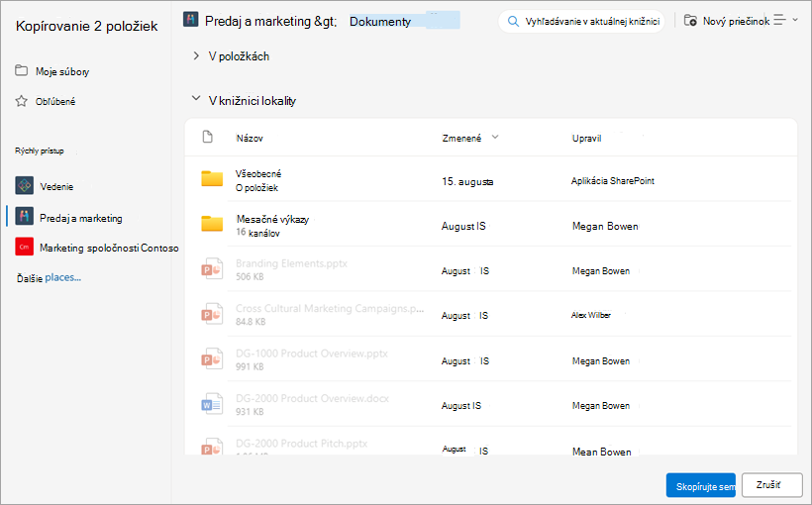Click the Nový priečinok folder icon
The image size is (812, 505).
(x=690, y=20)
